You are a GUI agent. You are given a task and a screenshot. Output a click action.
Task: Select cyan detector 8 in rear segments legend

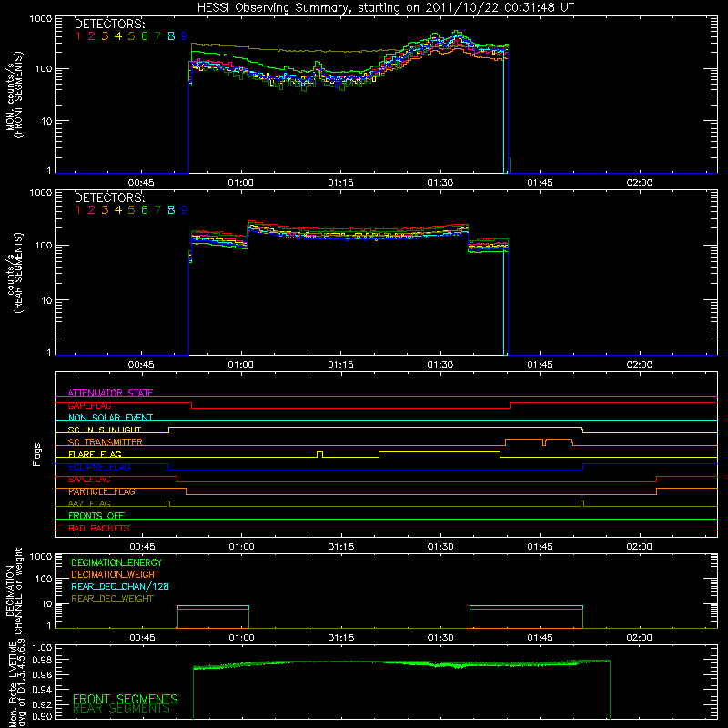pos(171,210)
